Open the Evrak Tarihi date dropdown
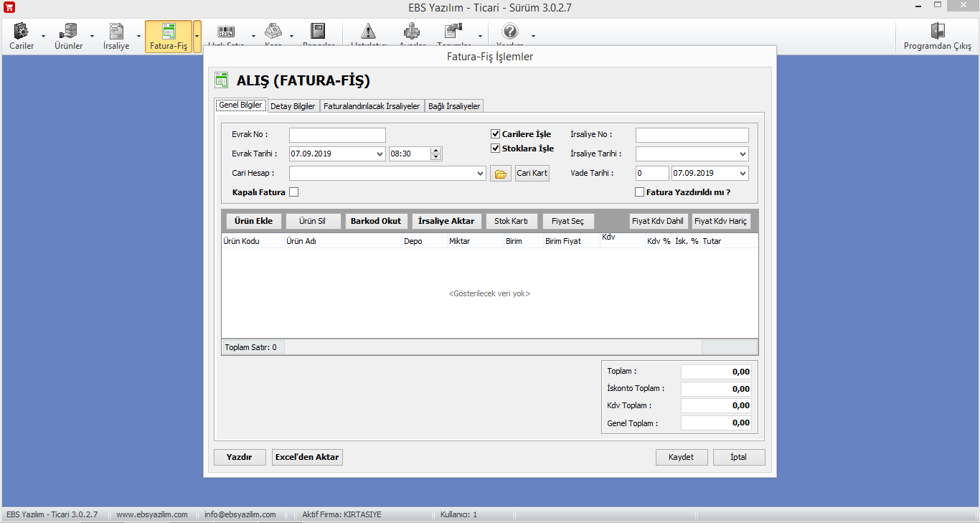This screenshot has height=523, width=980. pos(380,154)
